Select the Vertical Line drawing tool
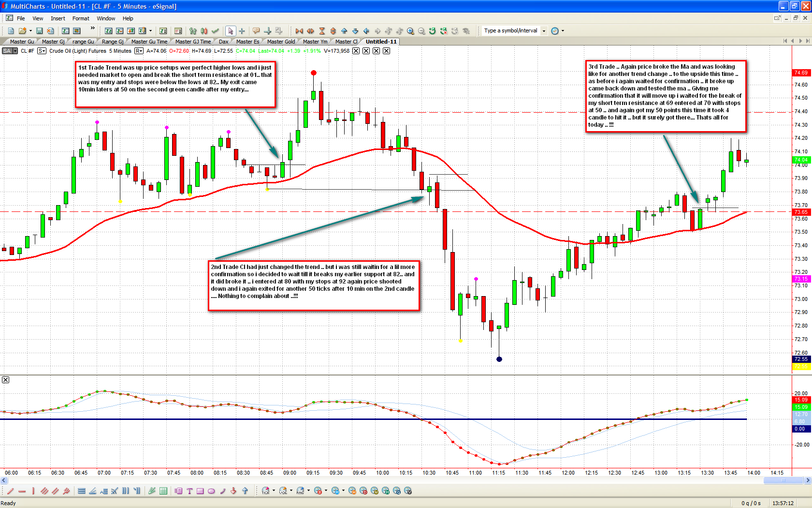The image size is (812, 508). pyautogui.click(x=33, y=491)
